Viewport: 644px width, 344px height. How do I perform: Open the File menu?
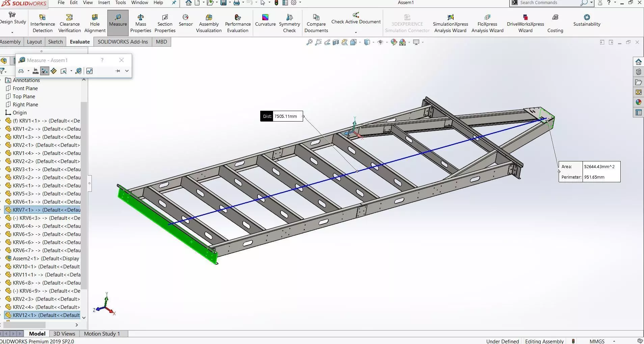click(61, 3)
